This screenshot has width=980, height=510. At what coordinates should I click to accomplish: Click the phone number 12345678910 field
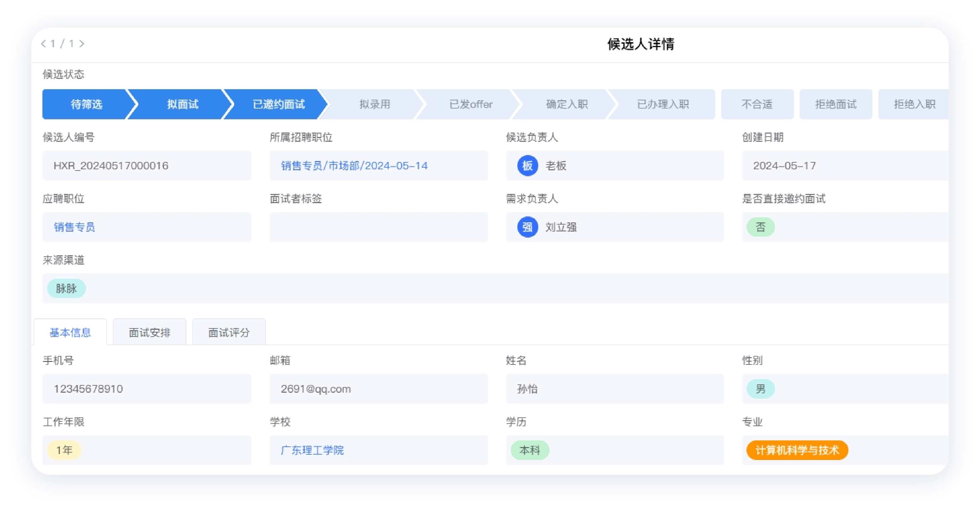(x=147, y=389)
